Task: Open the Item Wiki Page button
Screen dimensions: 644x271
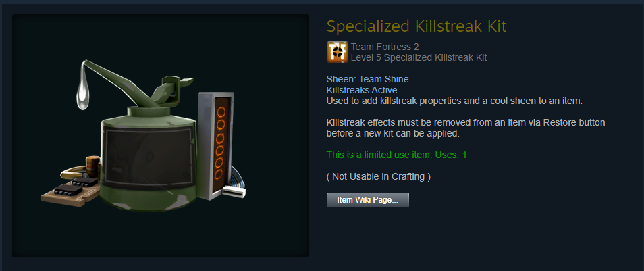Action: 368,200
